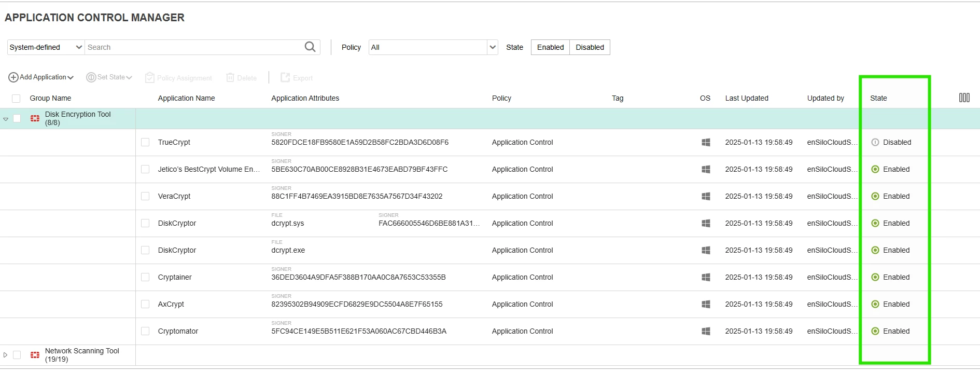The height and width of the screenshot is (371, 980).
Task: Check the AxCrypt row checkbox
Action: (x=145, y=304)
